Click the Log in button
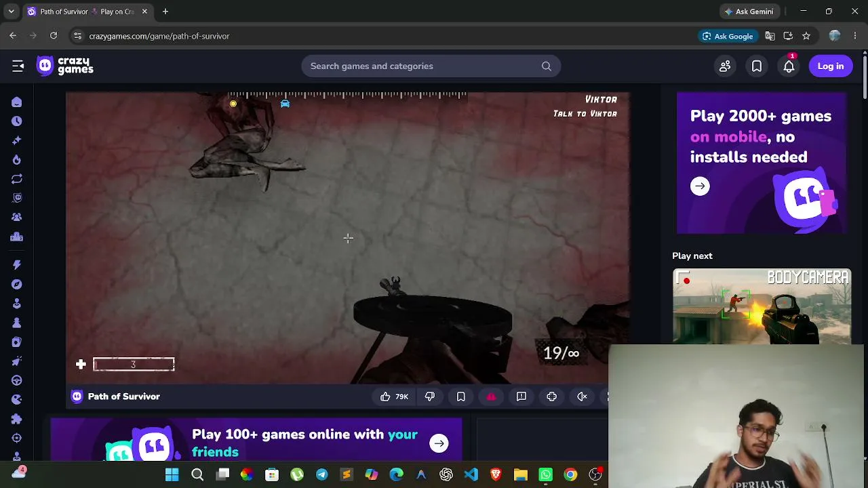This screenshot has width=868, height=488. tap(831, 66)
